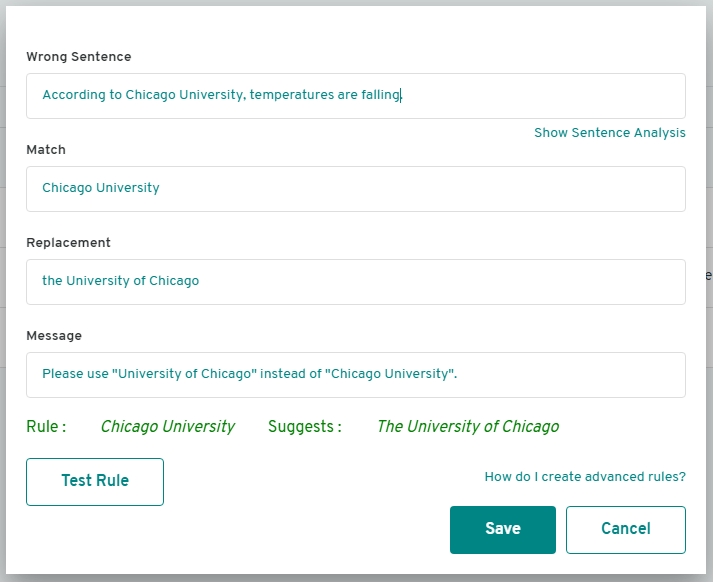Click the Wrong Sentence label
Image resolution: width=713 pixels, height=582 pixels.
(79, 57)
